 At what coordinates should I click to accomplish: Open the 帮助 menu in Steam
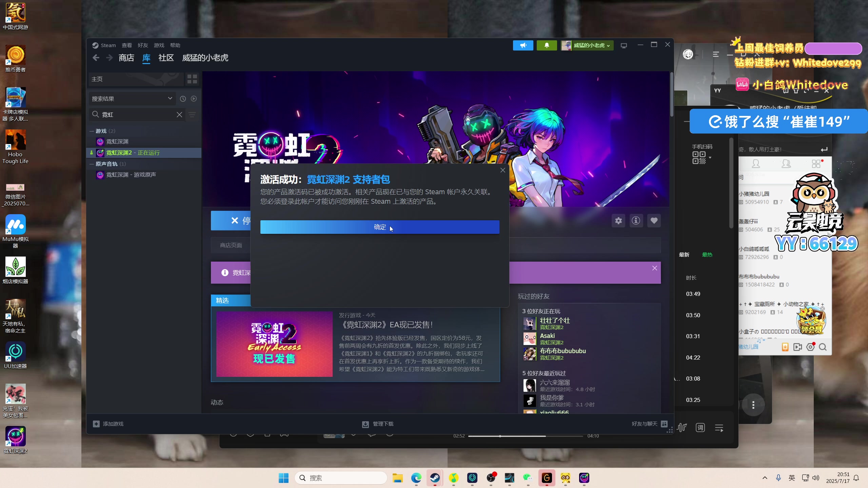175,45
